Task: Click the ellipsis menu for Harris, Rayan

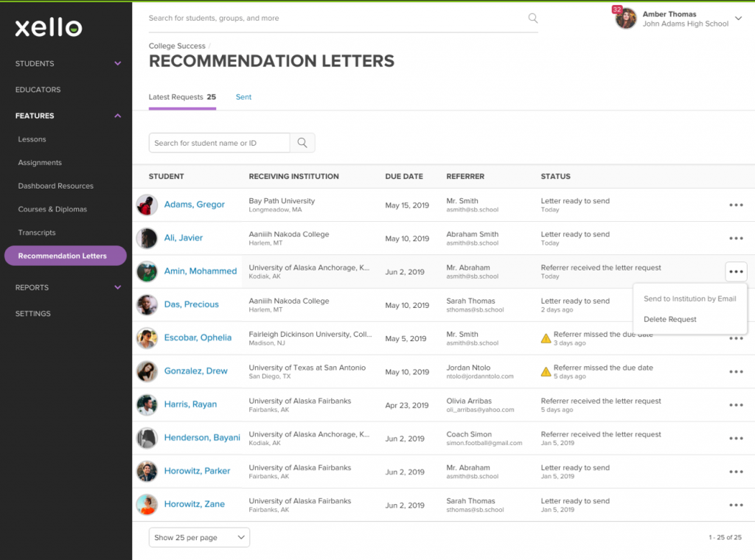Action: pyautogui.click(x=735, y=405)
